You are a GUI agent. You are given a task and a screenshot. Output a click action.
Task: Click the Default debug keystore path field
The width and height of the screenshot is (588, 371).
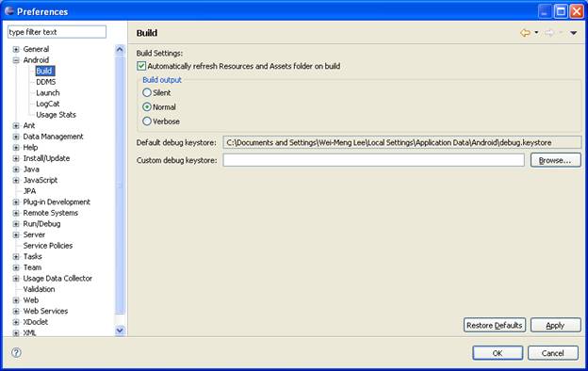(x=402, y=142)
